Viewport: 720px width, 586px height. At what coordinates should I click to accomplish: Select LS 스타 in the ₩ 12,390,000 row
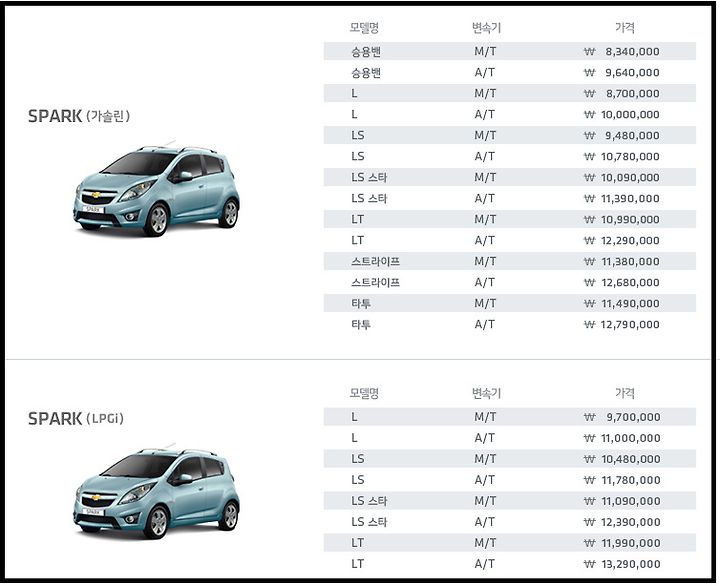click(x=369, y=522)
